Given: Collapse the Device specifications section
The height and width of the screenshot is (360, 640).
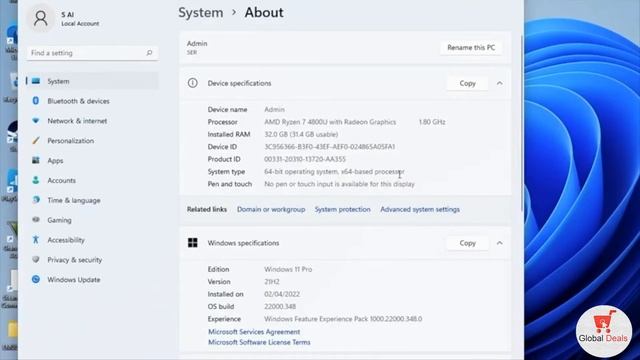Looking at the screenshot, I should tap(500, 83).
